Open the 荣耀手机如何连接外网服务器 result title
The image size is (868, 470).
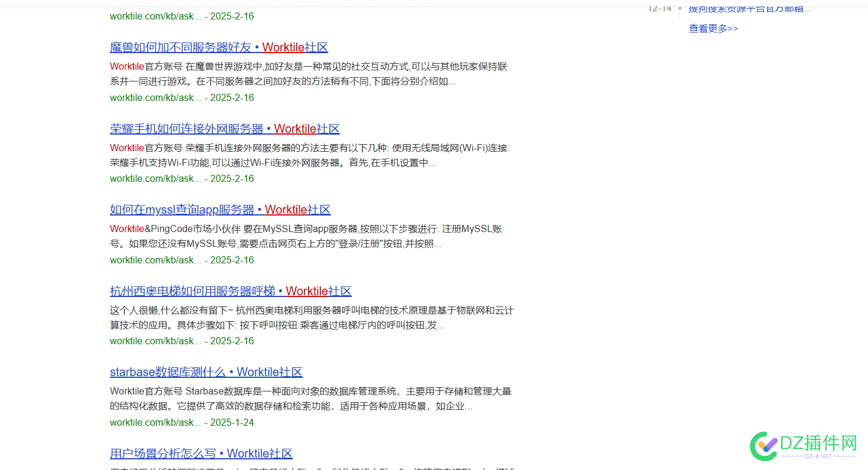pos(225,129)
